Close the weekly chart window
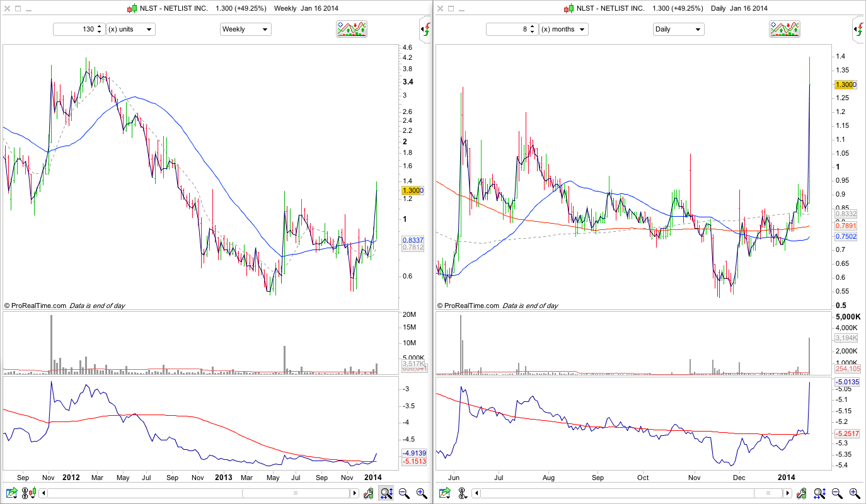 (x=6, y=9)
